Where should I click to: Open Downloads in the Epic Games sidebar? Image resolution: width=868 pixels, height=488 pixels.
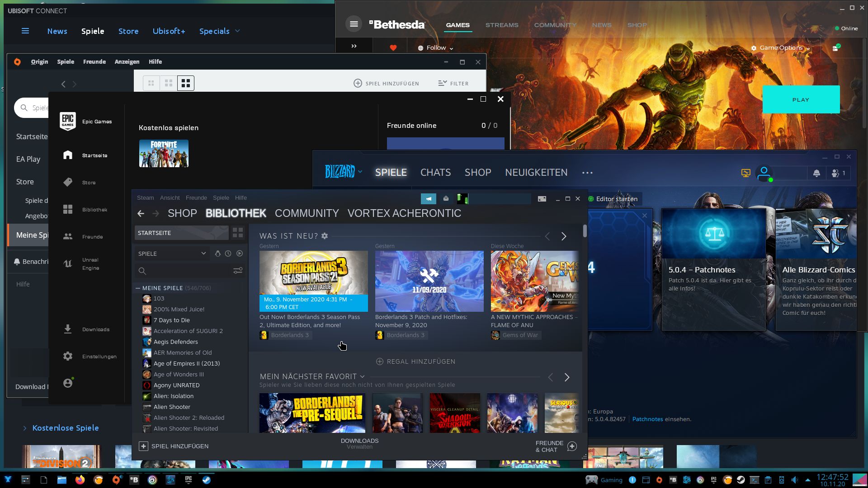(x=95, y=329)
